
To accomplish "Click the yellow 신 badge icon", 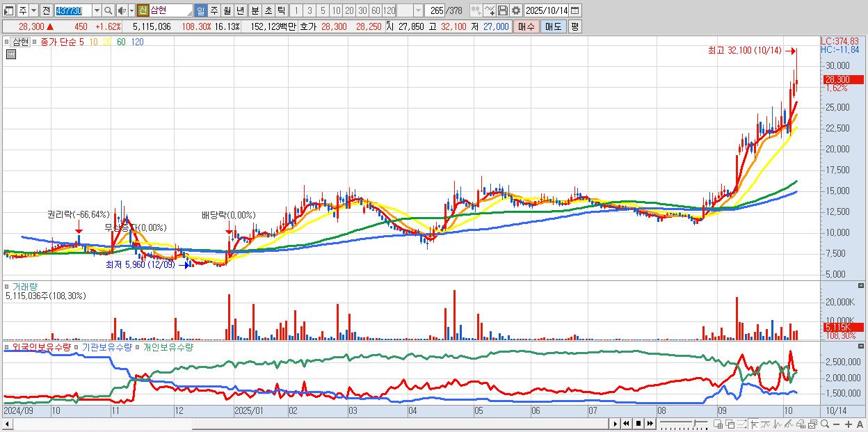I will pos(143,10).
